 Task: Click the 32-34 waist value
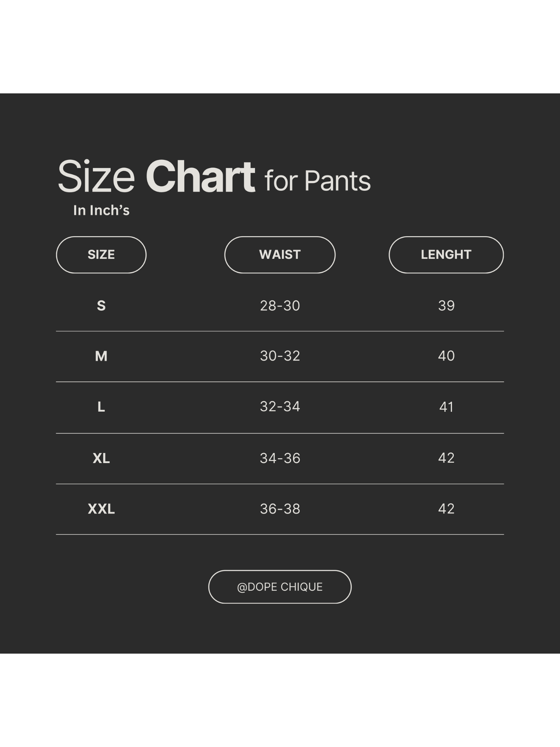click(280, 407)
